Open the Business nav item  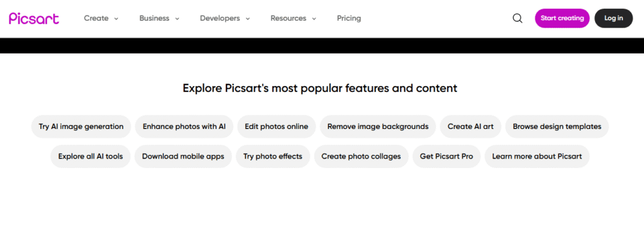tap(154, 18)
